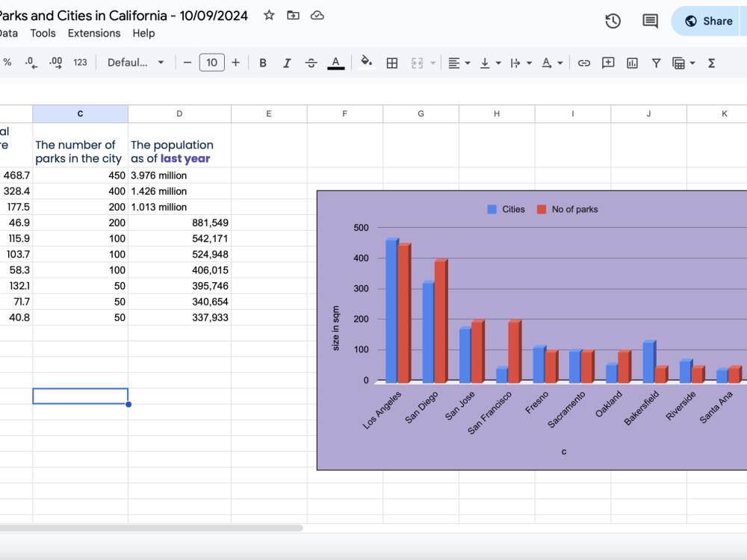
Task: Select cell with value 881,549
Action: point(179,223)
